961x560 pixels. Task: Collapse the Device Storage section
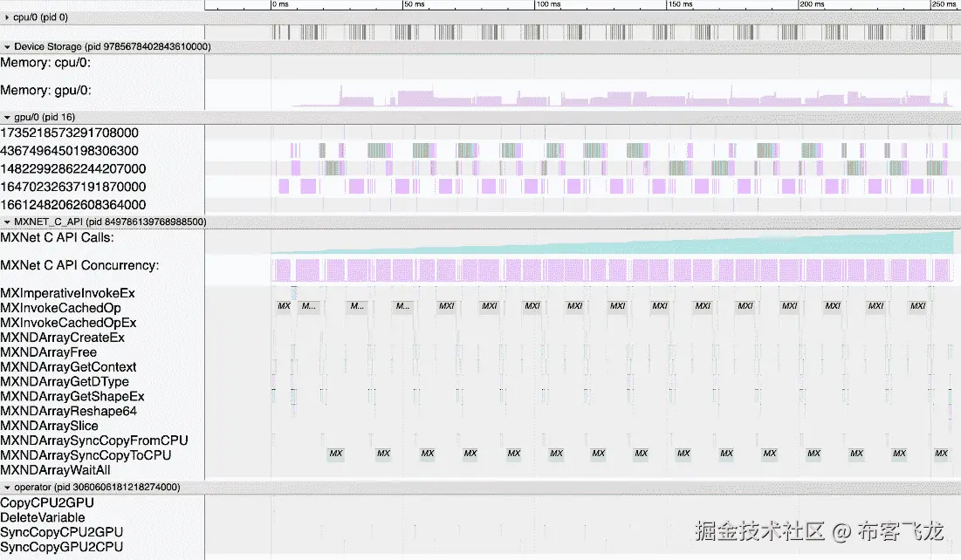click(x=9, y=46)
